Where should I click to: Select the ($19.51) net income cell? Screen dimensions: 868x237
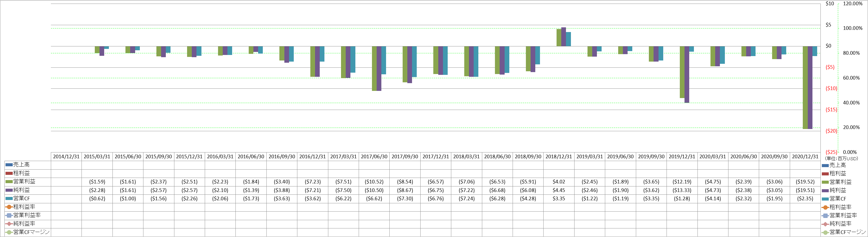pos(805,190)
